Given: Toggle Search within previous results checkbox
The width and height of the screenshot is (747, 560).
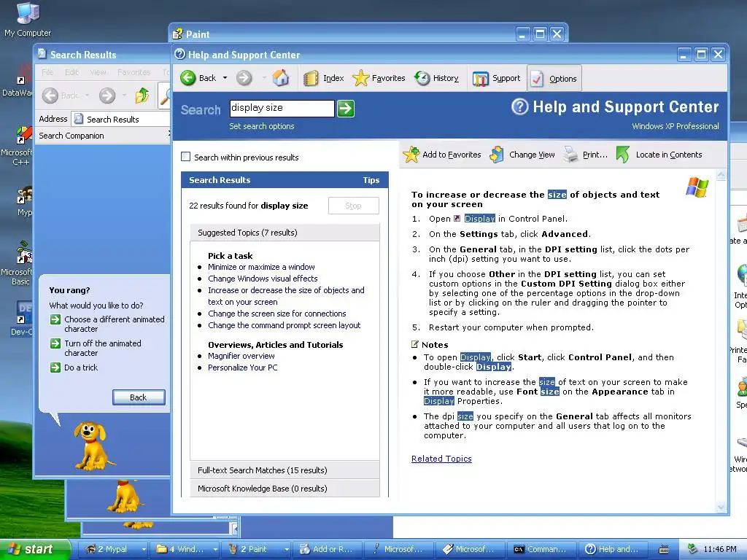Looking at the screenshot, I should (186, 157).
